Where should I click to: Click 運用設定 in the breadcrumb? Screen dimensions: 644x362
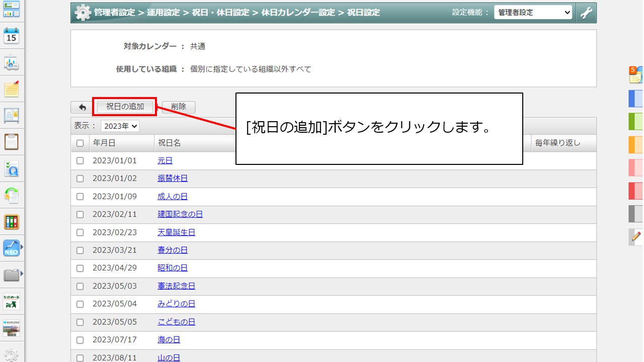163,13
